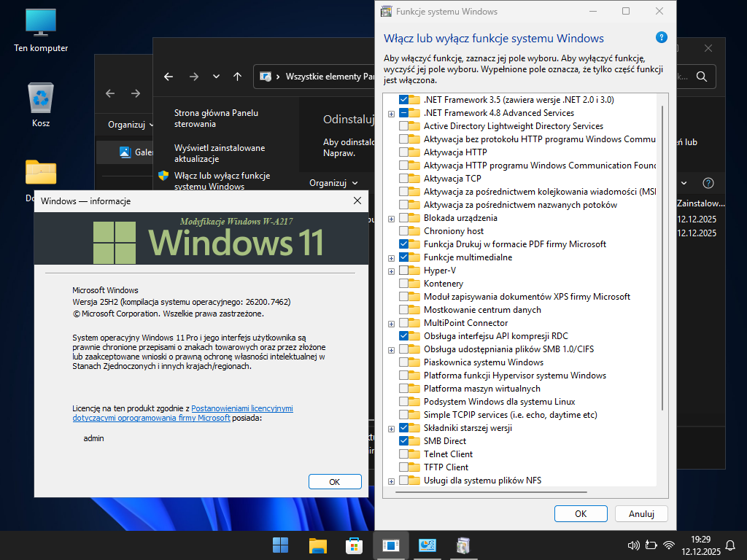Click the volume icon in system tray
The width and height of the screenshot is (747, 560).
click(x=633, y=545)
